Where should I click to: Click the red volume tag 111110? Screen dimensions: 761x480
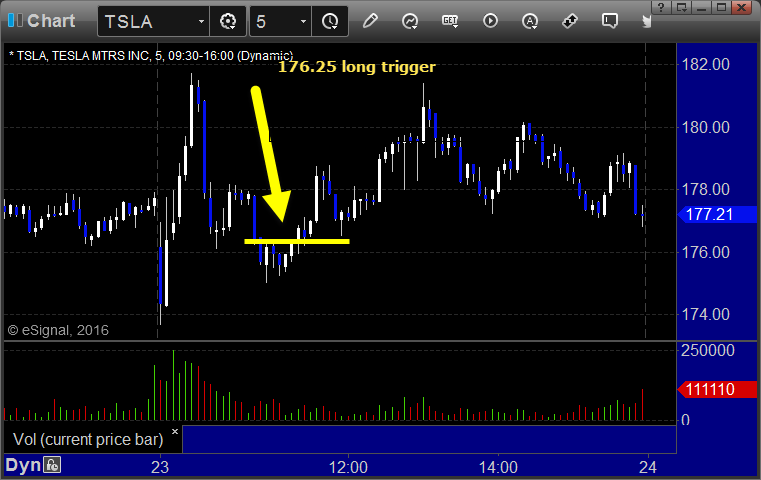pyautogui.click(x=717, y=389)
